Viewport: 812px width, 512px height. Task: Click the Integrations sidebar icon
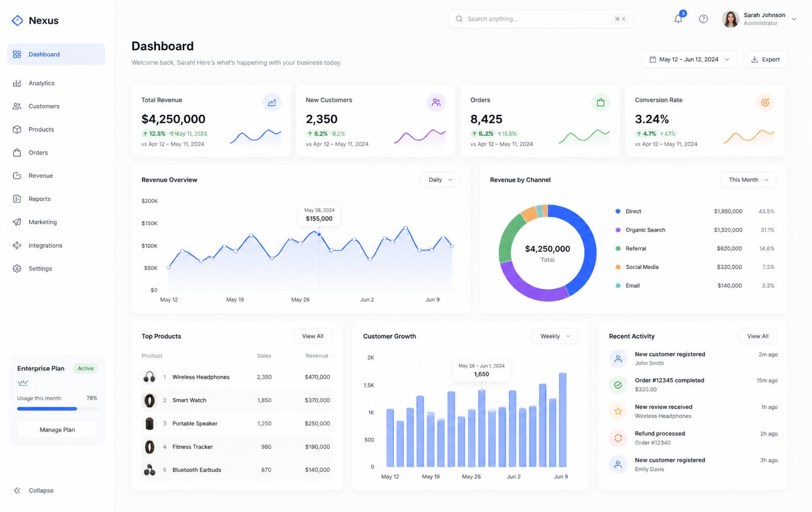coord(17,245)
